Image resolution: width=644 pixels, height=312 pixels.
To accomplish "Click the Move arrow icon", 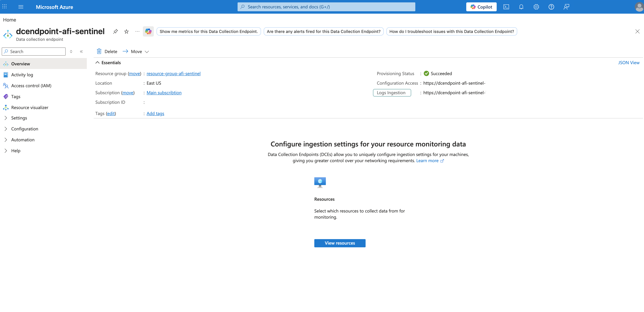I will tap(125, 51).
